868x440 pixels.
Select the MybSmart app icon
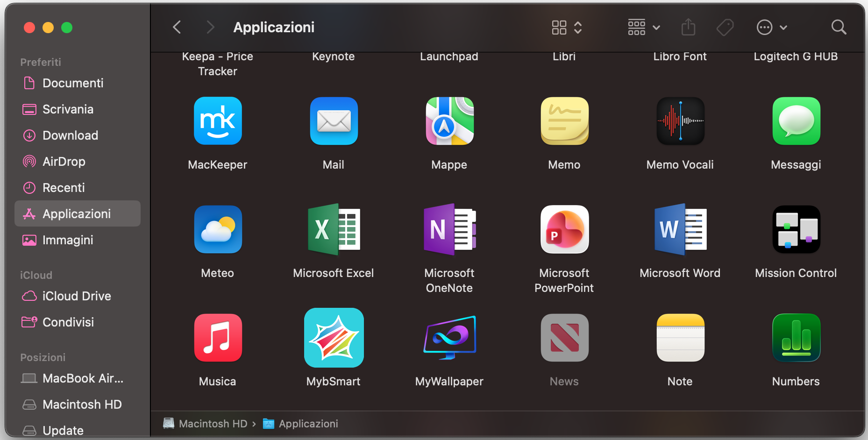click(334, 338)
